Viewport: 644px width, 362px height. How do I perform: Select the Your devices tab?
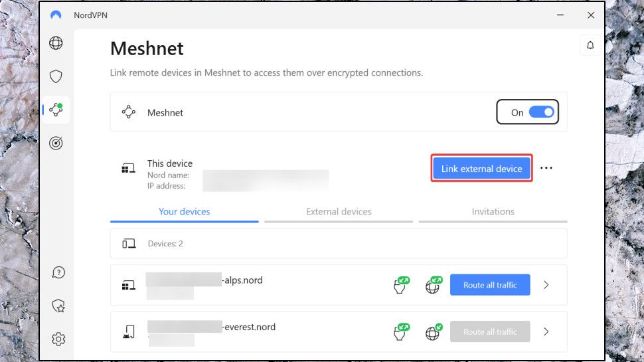tap(184, 212)
